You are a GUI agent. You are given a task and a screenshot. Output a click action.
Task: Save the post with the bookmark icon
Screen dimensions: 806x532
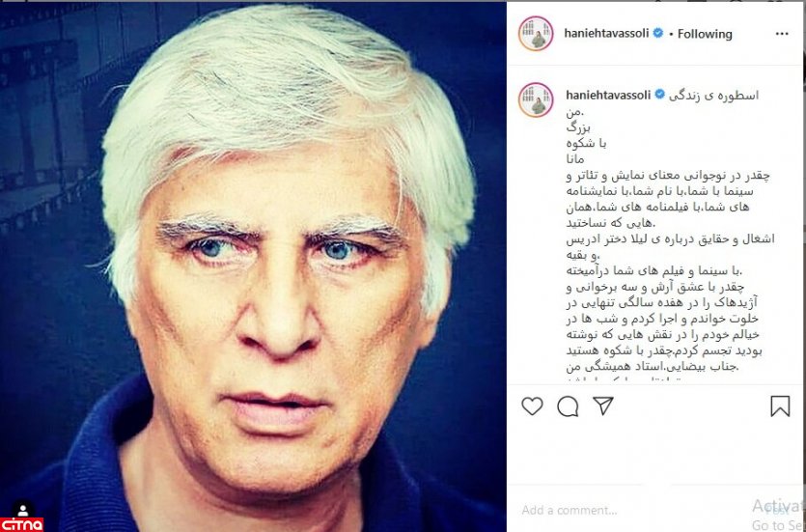click(780, 406)
